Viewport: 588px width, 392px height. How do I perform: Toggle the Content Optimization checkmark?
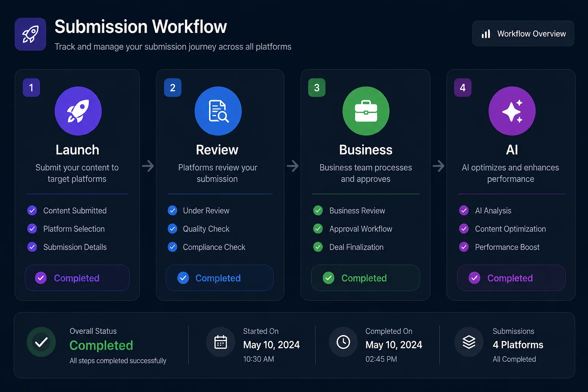click(x=464, y=229)
